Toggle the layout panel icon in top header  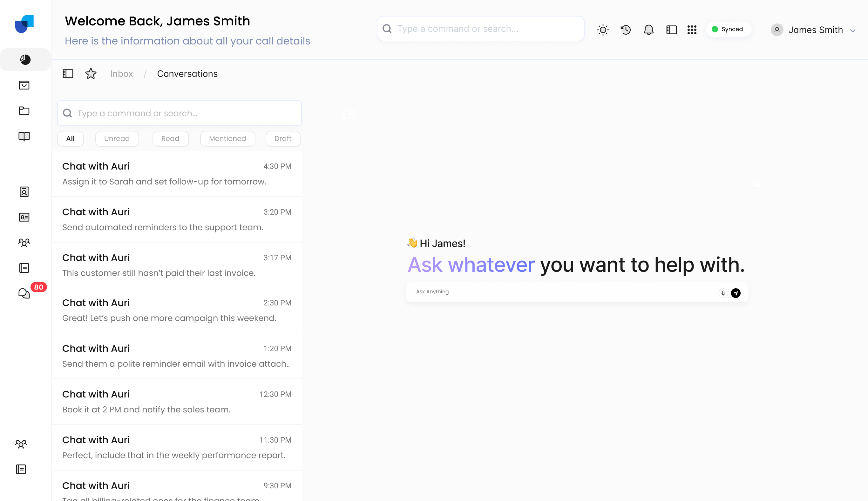671,30
